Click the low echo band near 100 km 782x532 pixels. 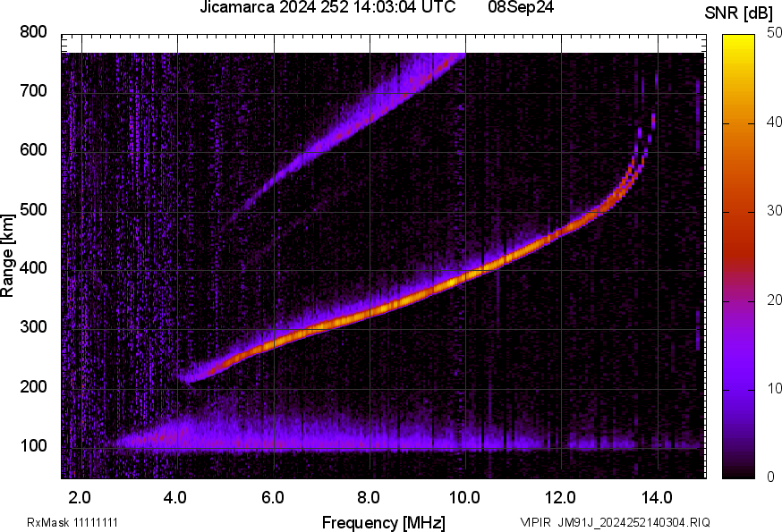tap(358, 439)
